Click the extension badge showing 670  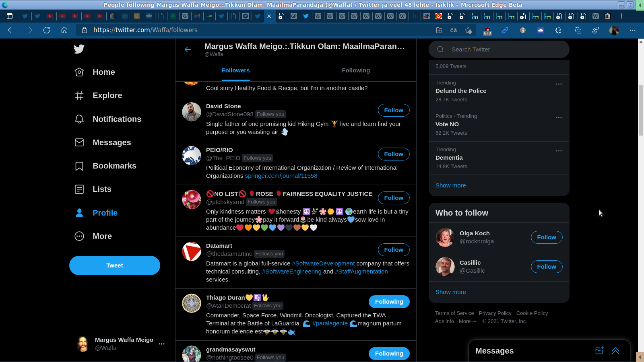coord(487,31)
